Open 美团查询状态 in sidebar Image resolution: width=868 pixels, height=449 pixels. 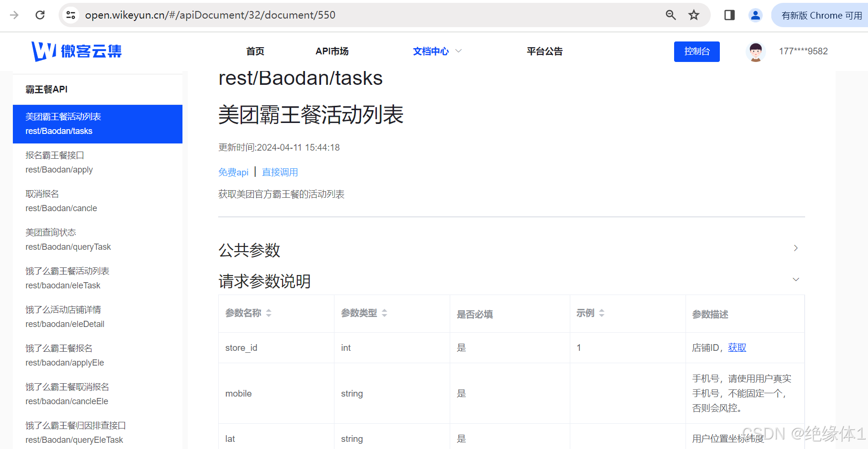pos(98,240)
